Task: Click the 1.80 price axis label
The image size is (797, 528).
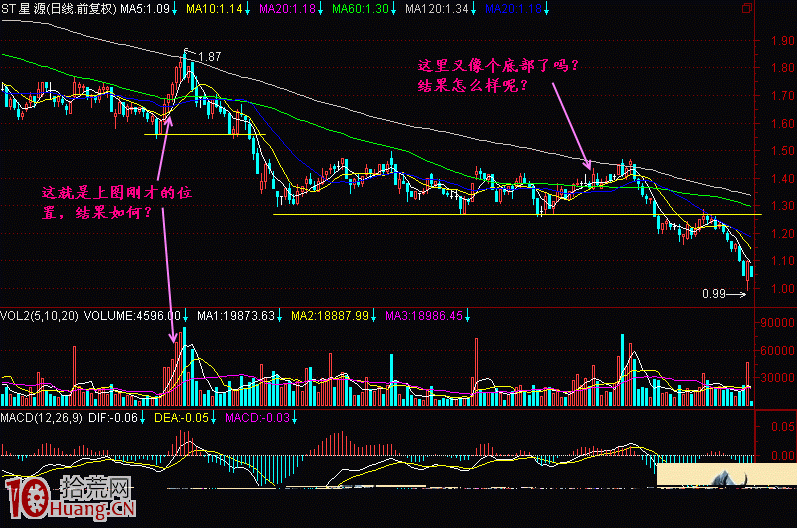Action: pyautogui.click(x=783, y=68)
